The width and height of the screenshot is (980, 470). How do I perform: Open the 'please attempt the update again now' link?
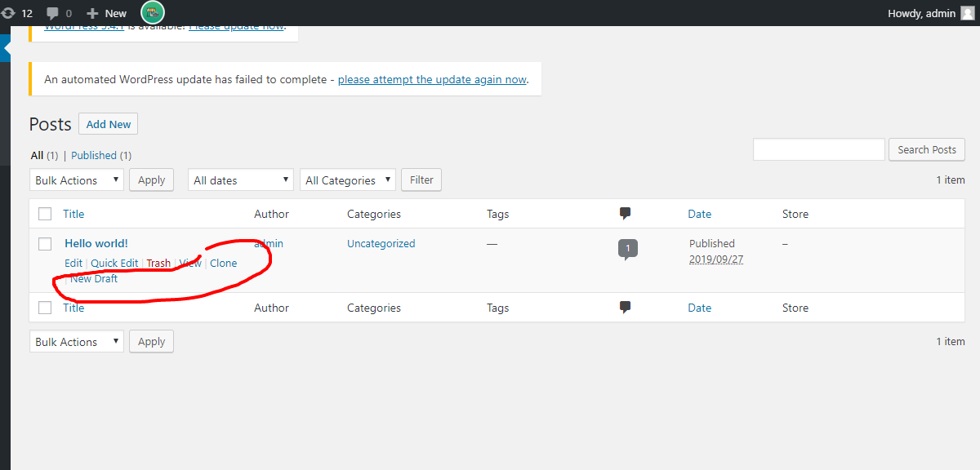[x=432, y=79]
